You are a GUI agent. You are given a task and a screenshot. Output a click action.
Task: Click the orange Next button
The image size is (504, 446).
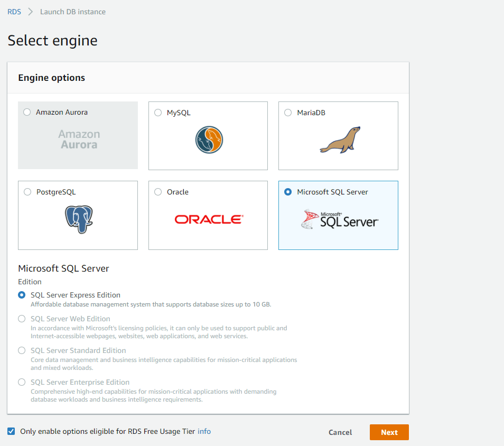click(x=389, y=432)
